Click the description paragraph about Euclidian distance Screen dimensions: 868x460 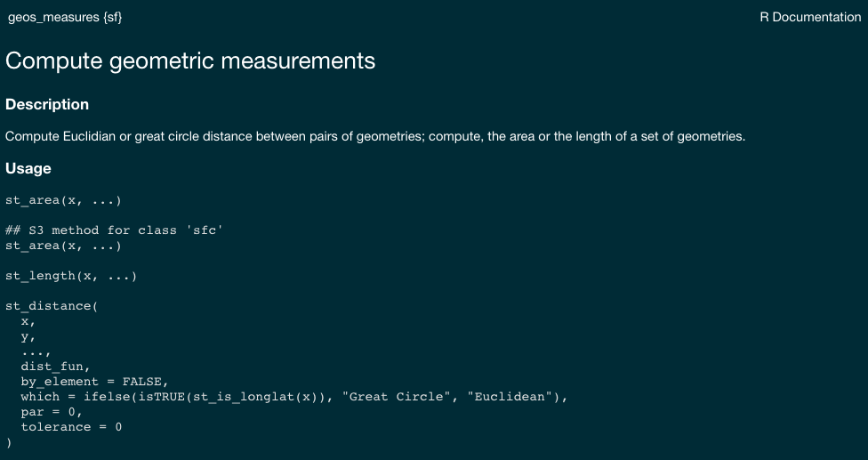click(x=375, y=136)
